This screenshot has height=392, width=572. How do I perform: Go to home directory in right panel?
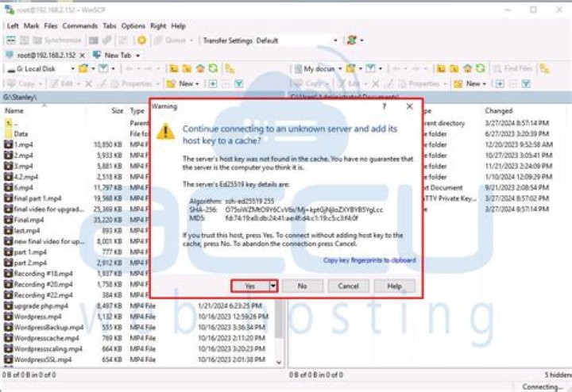(x=467, y=68)
